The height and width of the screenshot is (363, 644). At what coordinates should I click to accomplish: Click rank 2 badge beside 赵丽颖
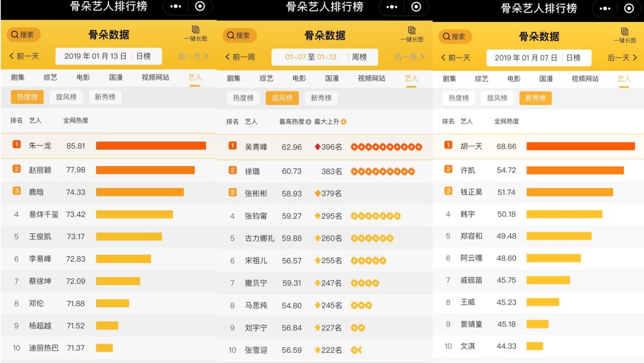click(17, 168)
